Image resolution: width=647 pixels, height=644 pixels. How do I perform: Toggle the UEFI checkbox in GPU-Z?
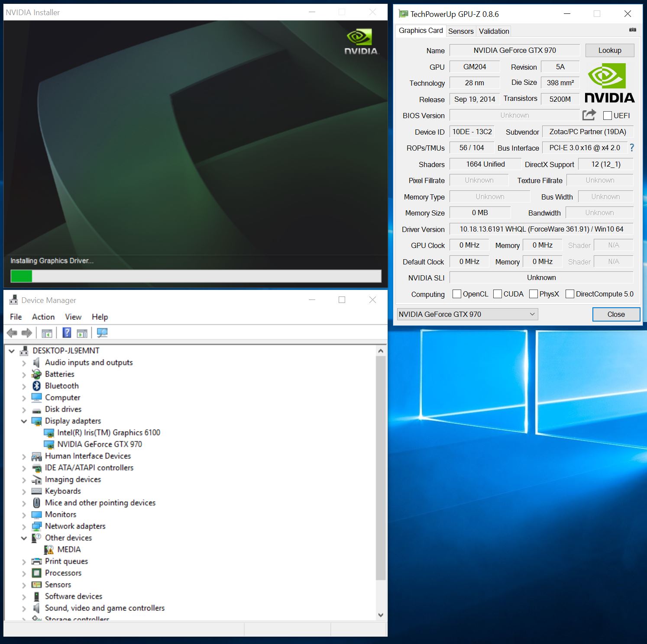608,116
